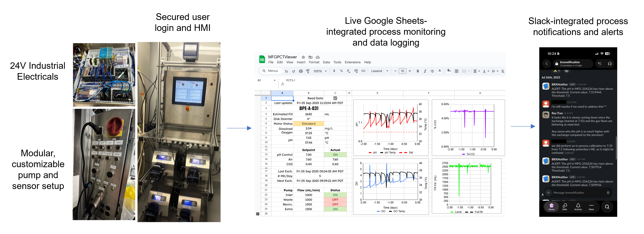Click the paint format icon
This screenshot has width=644, height=234.
tap(308, 71)
